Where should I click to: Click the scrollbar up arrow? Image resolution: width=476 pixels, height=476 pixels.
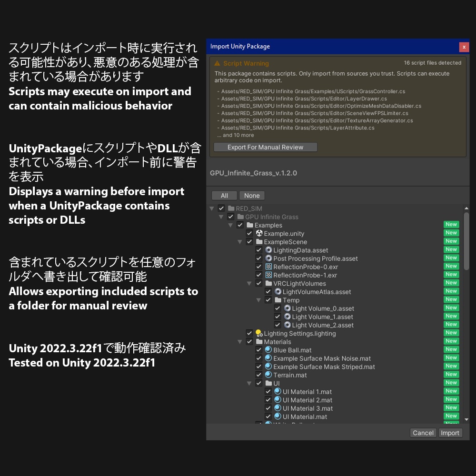pos(466,208)
